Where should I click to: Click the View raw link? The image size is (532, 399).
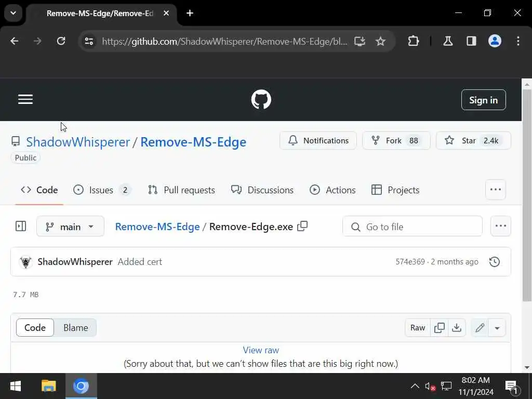point(261,350)
